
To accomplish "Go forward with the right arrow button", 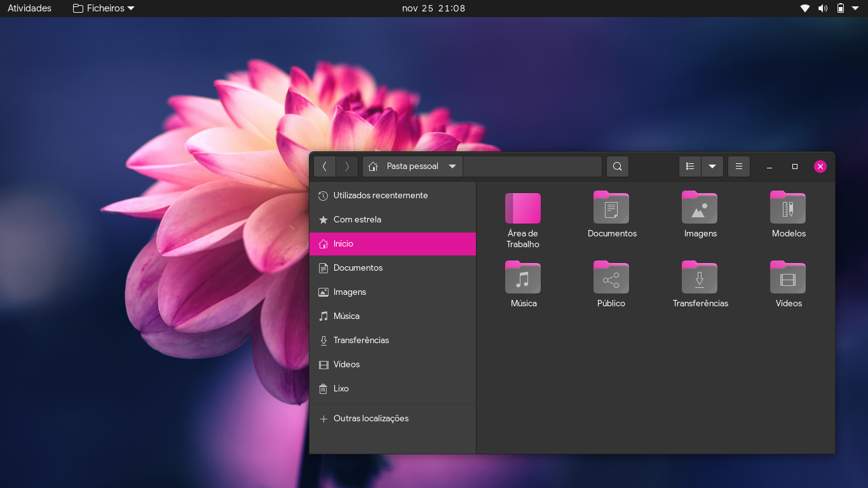I will tap(347, 166).
